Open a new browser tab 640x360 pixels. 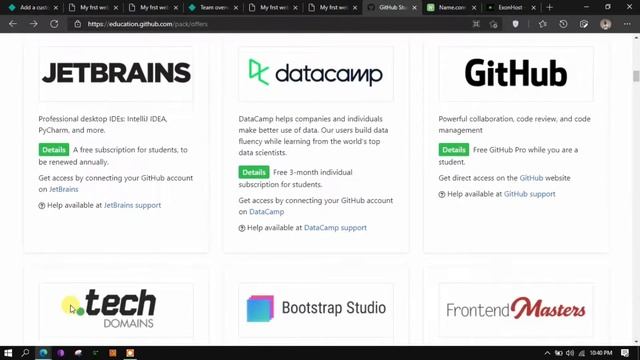pos(549,7)
